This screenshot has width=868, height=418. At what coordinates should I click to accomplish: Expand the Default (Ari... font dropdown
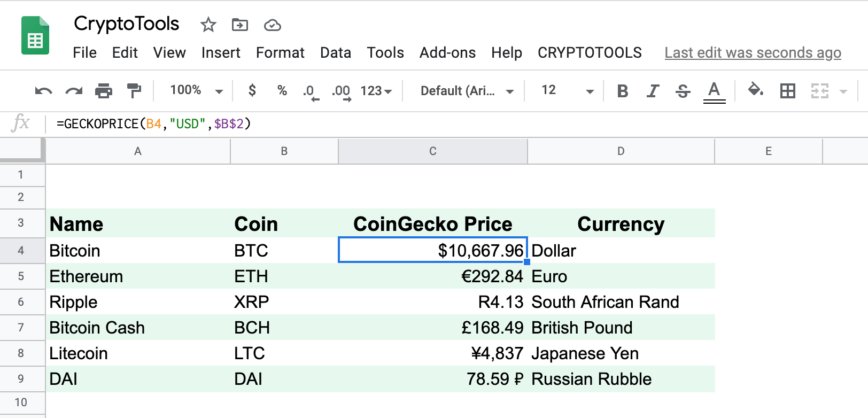467,91
